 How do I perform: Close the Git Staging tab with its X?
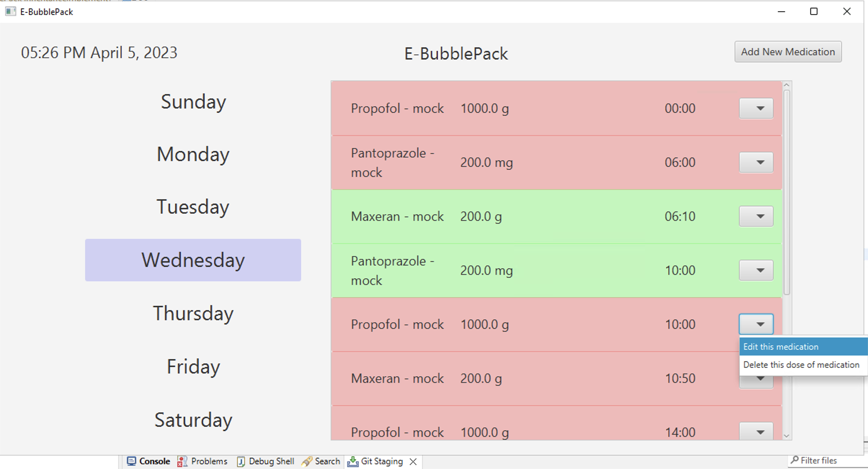413,461
